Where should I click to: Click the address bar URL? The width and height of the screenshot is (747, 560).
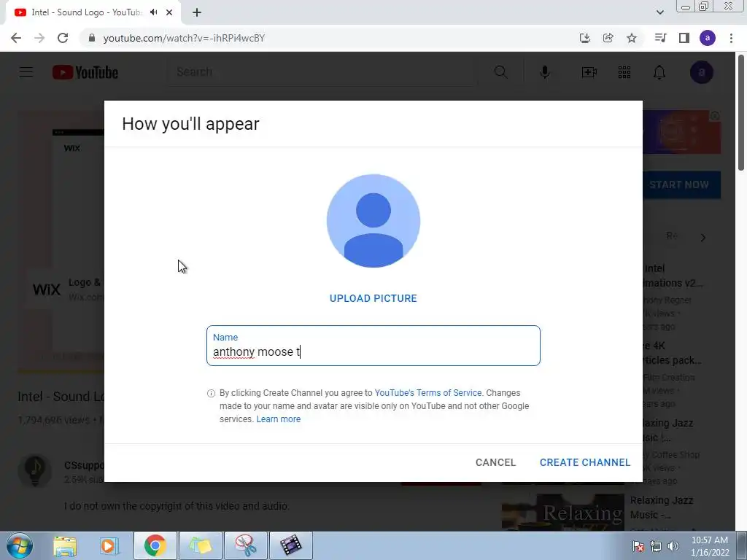click(184, 38)
